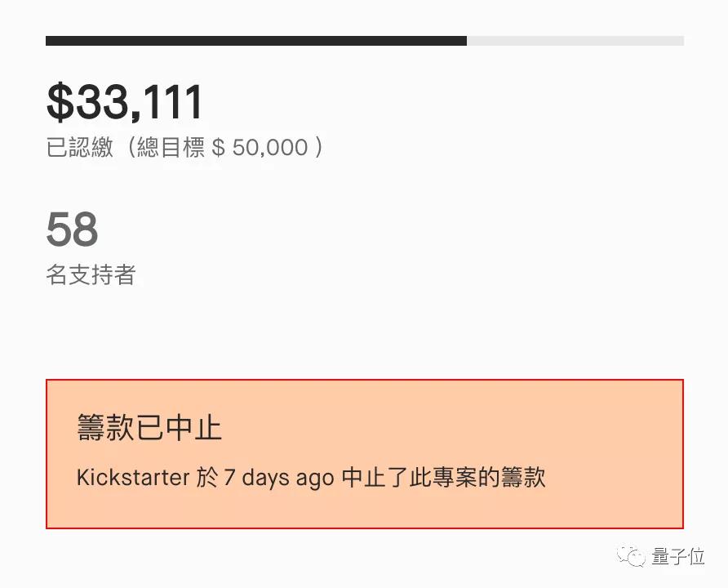Image resolution: width=728 pixels, height=588 pixels.
Task: Click the 籌款已中止 warning heading
Action: (149, 427)
